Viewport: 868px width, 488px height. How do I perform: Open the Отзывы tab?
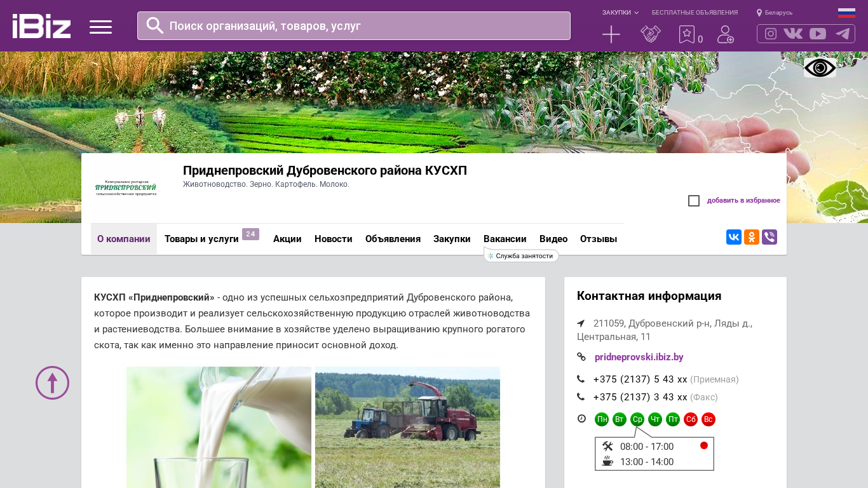(599, 239)
